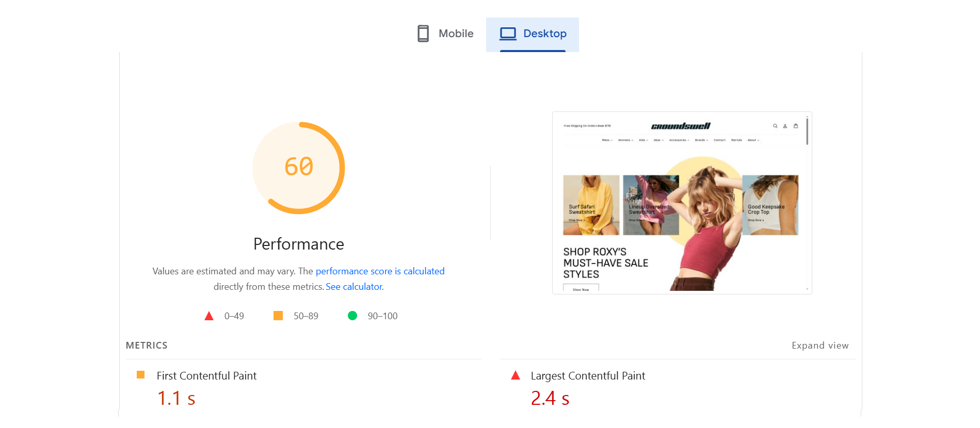Click the Largest Contentful Paint metric label
The image size is (980, 428).
(x=588, y=376)
